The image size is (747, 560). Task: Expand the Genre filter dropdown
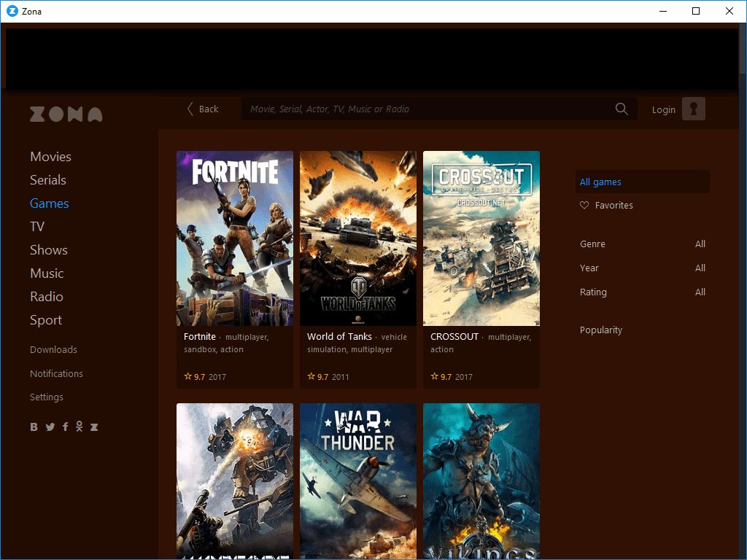coord(642,244)
